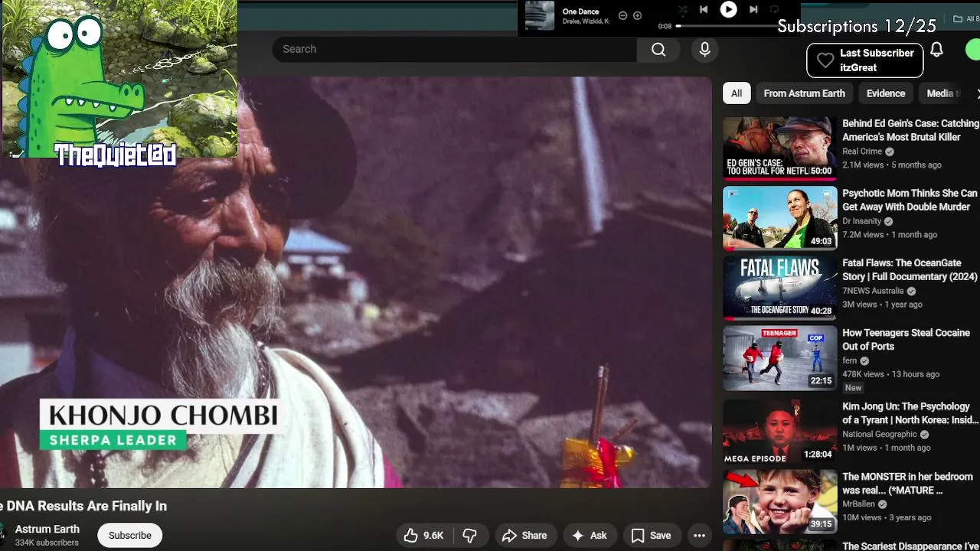Click the 334K subscribers text
The width and height of the screenshot is (980, 551).
coord(47,543)
